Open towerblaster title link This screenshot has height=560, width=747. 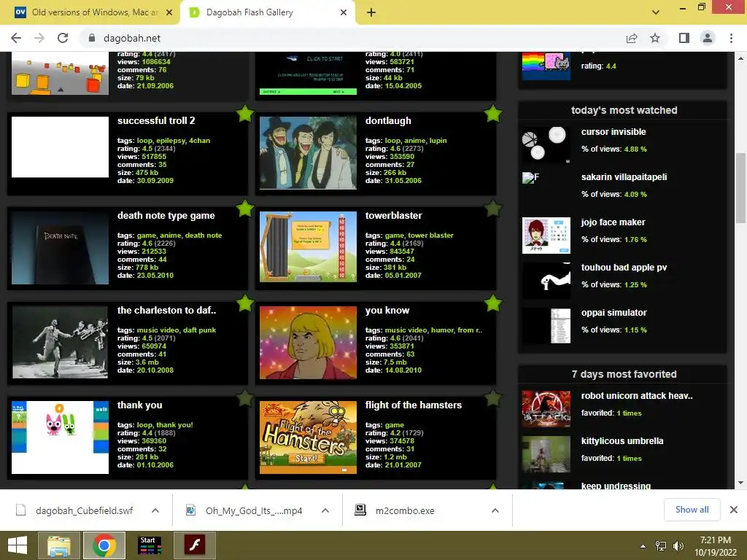(393, 216)
